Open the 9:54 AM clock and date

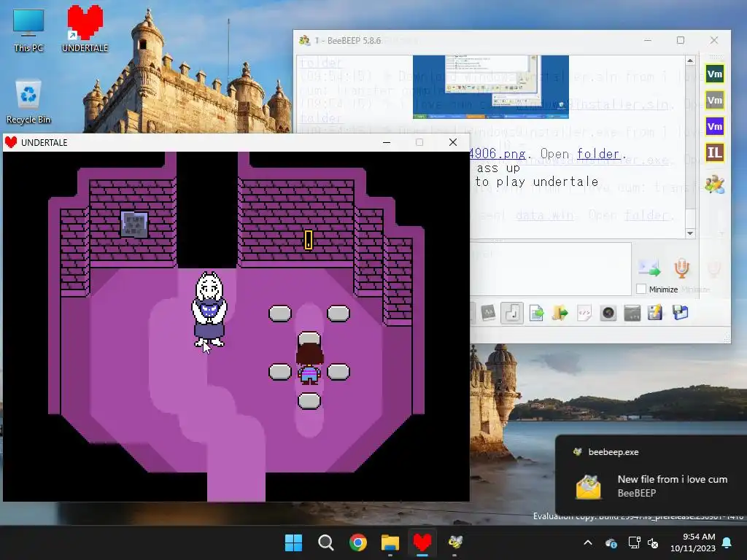693,542
